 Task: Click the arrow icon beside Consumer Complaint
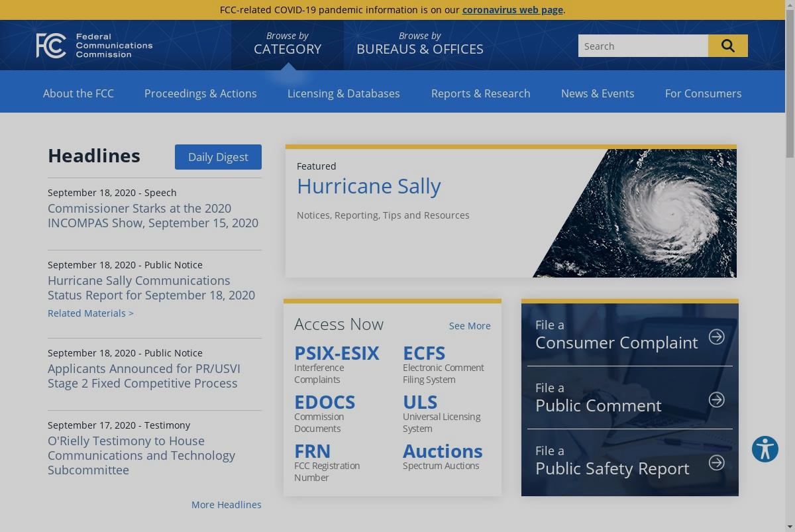click(x=717, y=337)
